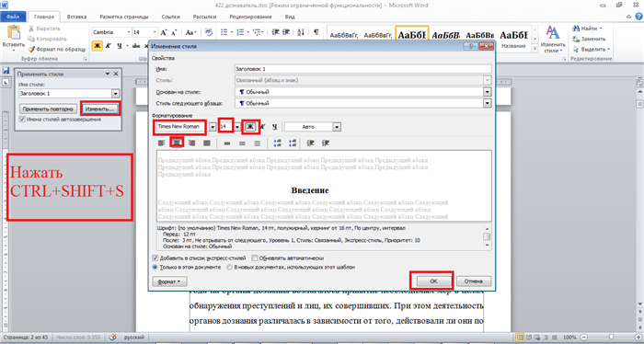Select Только в этом документе radio option

click(155, 268)
